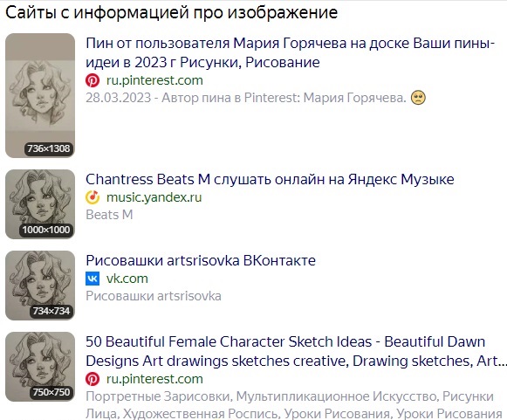Visit the music.yandex.ru URL
Screen dimensions: 507x420
click(154, 197)
